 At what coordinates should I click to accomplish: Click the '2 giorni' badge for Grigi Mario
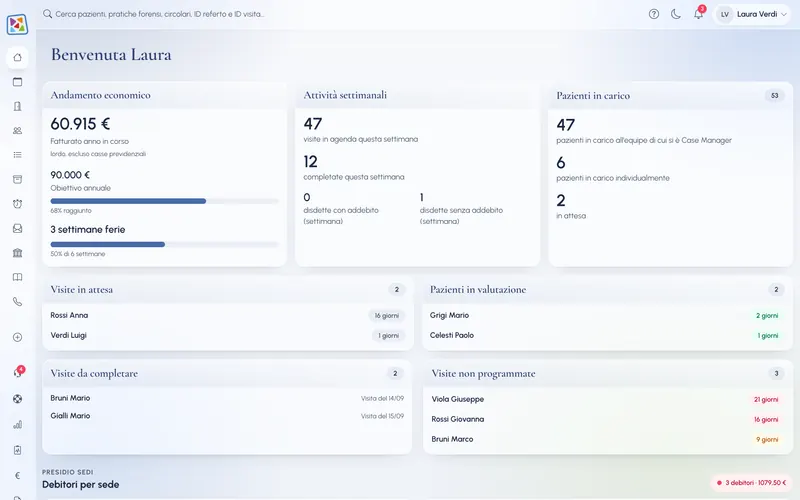[x=767, y=315]
